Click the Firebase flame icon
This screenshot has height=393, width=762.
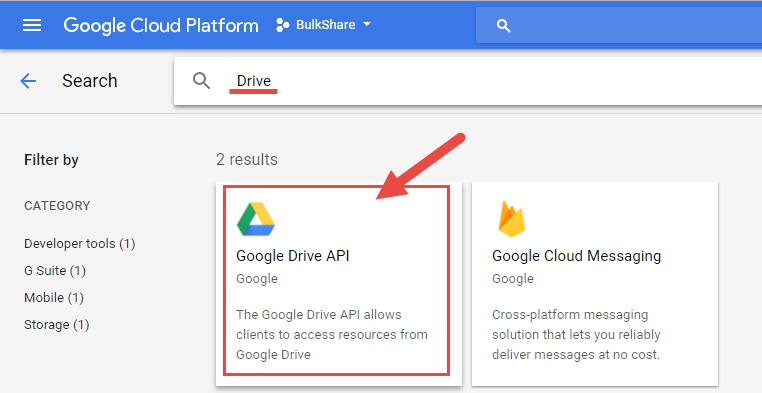[x=512, y=219]
